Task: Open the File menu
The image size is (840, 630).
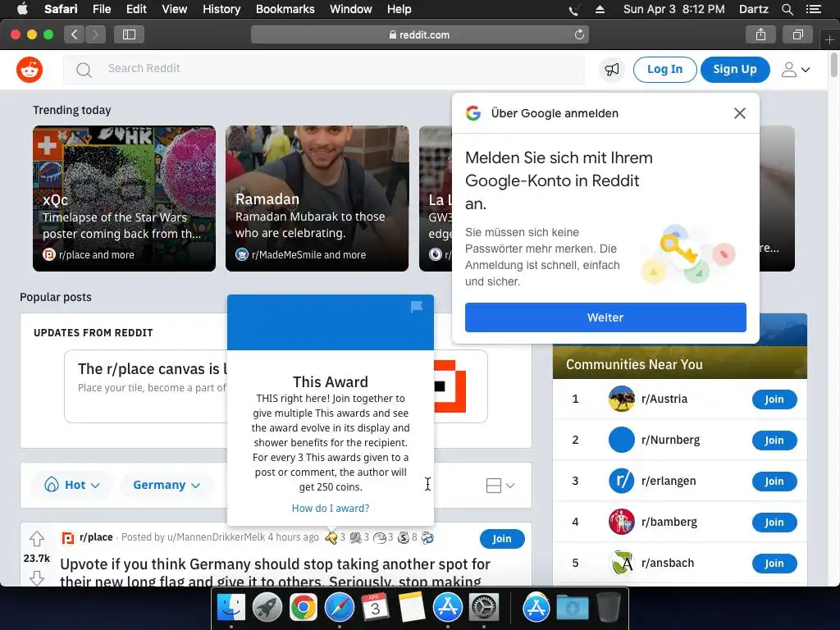Action: [x=101, y=9]
